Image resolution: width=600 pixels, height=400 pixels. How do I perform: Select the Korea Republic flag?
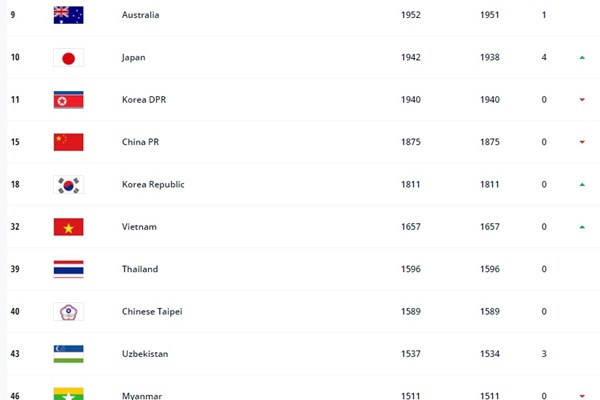[68, 185]
